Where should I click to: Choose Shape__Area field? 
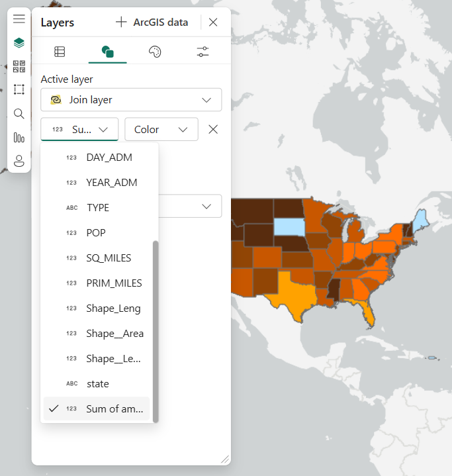pos(97,334)
